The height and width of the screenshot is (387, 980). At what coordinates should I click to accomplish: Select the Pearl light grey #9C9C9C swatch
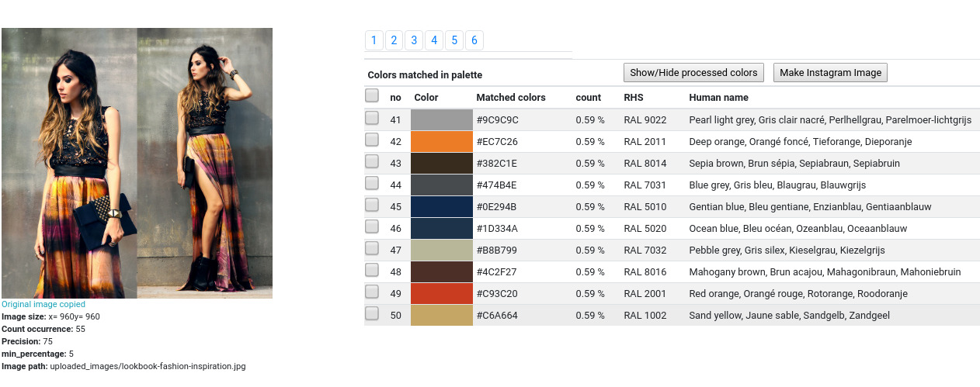click(x=441, y=120)
